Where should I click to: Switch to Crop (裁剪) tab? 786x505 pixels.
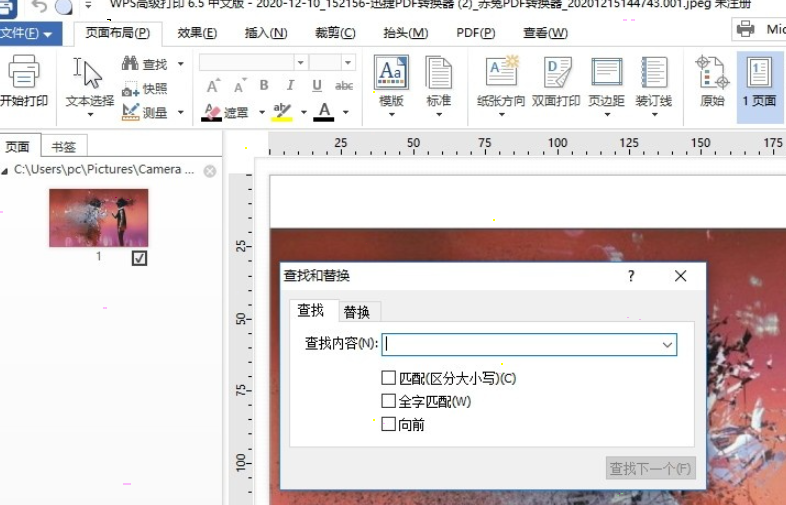pyautogui.click(x=335, y=34)
